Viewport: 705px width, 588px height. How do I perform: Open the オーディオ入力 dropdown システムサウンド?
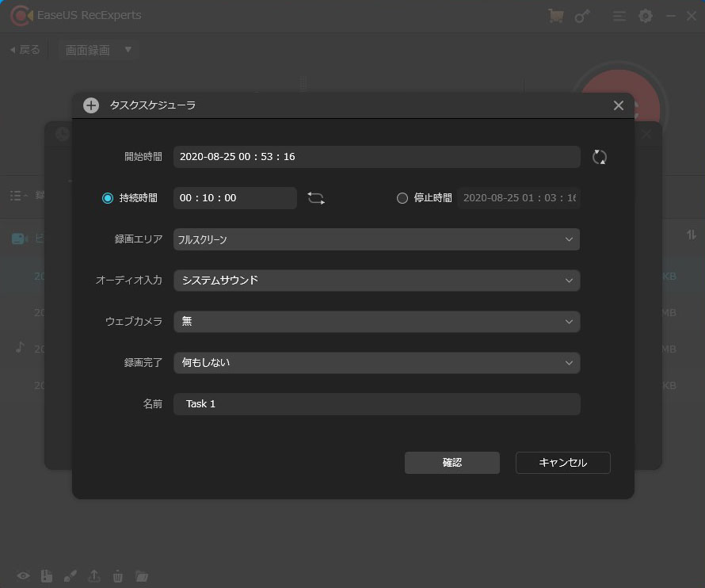[377, 281]
